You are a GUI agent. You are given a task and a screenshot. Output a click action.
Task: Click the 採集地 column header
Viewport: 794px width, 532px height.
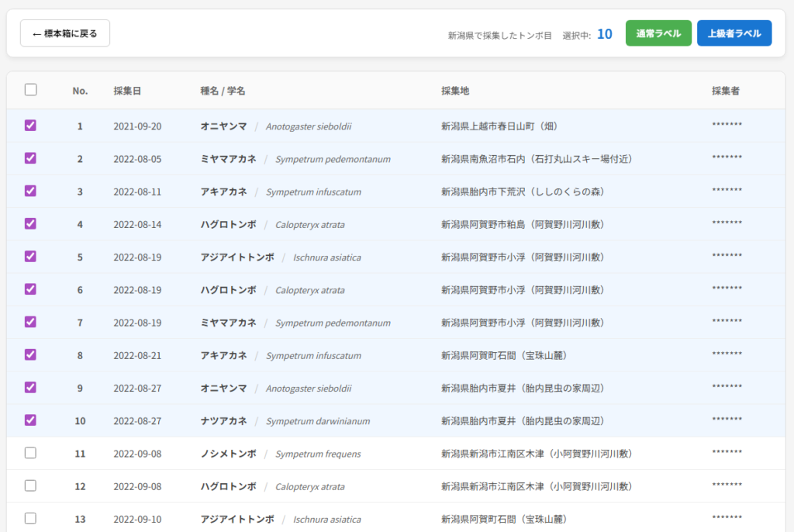(455, 91)
